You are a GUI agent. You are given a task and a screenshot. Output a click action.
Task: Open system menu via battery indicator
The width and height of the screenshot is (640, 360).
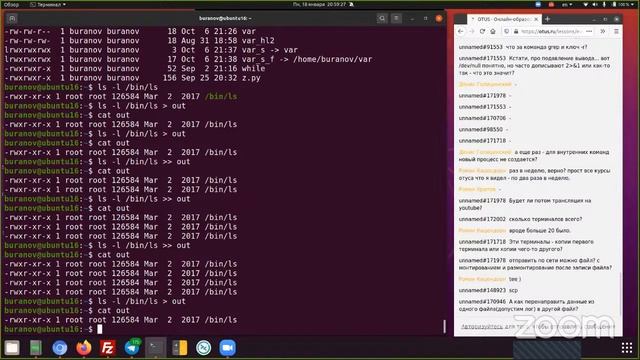pos(622,4)
